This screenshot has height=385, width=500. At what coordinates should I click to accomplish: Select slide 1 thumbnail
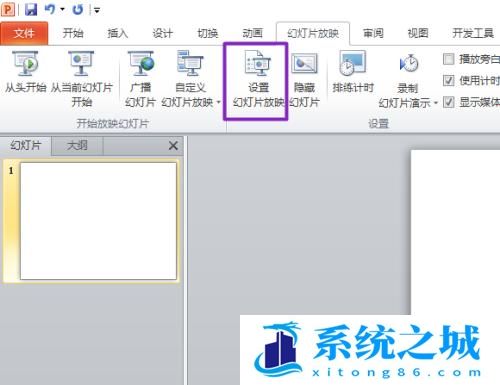pos(98,221)
